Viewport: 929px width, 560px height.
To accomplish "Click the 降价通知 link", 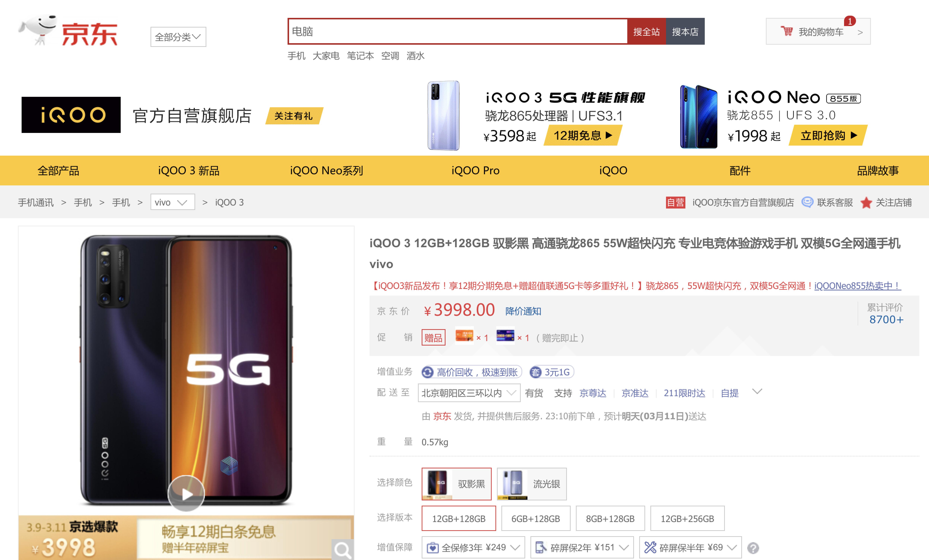I will [523, 311].
